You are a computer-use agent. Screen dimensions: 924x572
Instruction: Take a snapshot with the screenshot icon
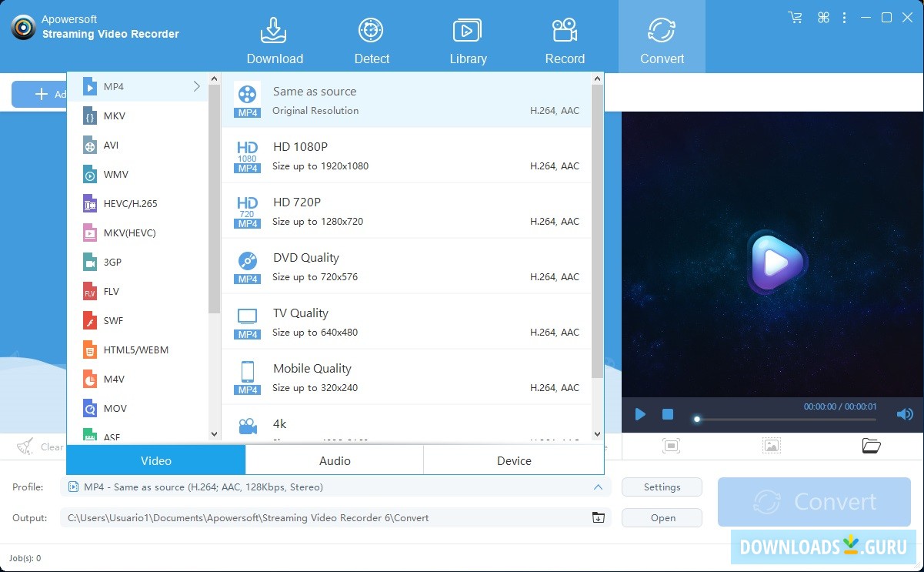tap(672, 445)
